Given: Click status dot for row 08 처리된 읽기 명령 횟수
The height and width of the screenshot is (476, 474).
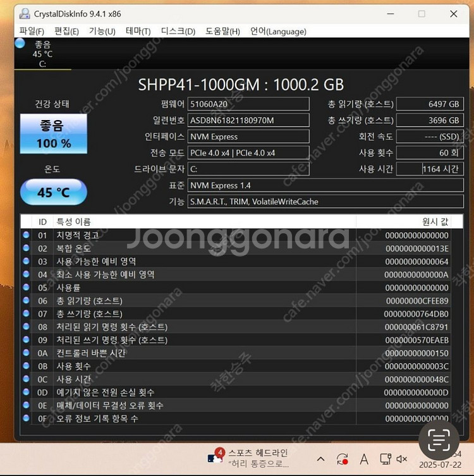Looking at the screenshot, I should (x=26, y=326).
